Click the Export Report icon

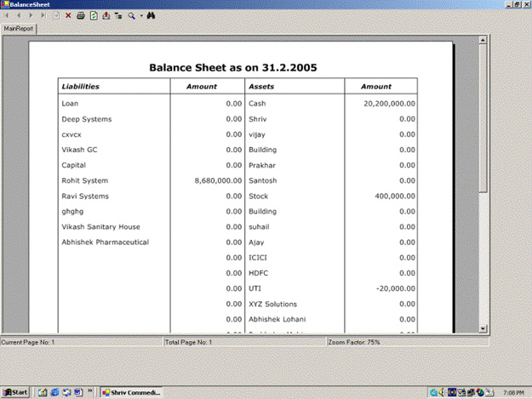[x=106, y=15]
